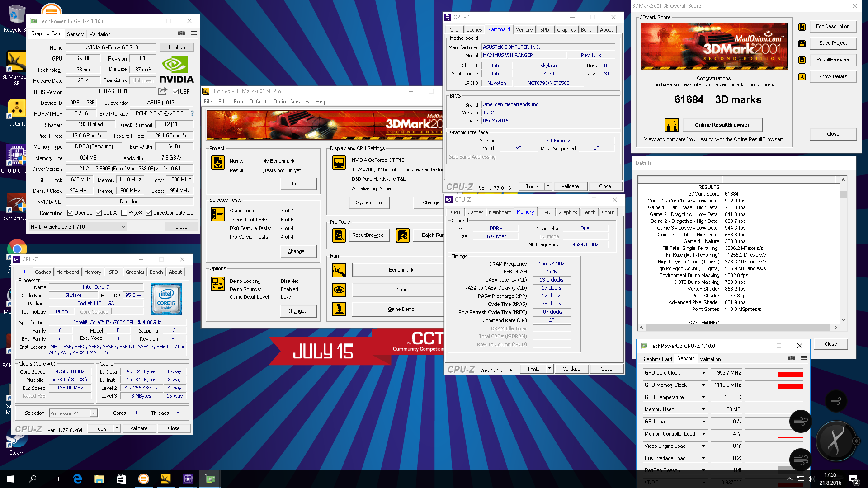Open the Online Services menu in 3DMark
The width and height of the screenshot is (868, 488).
(x=291, y=102)
